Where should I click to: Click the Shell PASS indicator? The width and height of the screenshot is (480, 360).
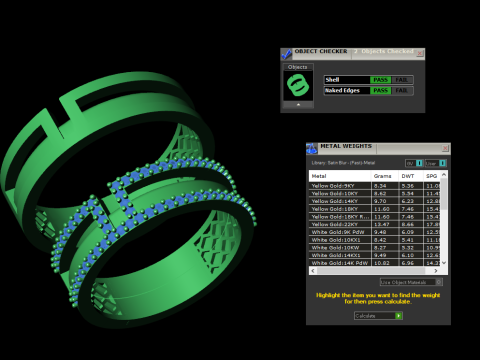[380, 80]
